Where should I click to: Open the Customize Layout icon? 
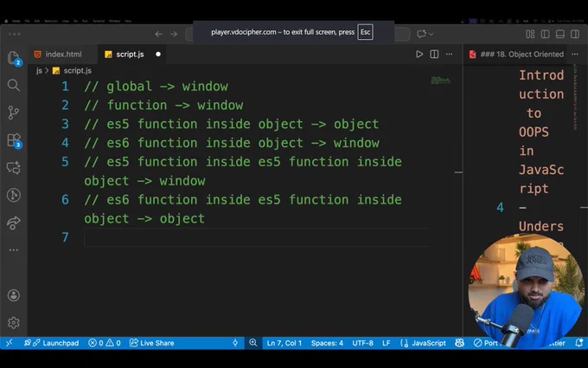click(x=530, y=34)
